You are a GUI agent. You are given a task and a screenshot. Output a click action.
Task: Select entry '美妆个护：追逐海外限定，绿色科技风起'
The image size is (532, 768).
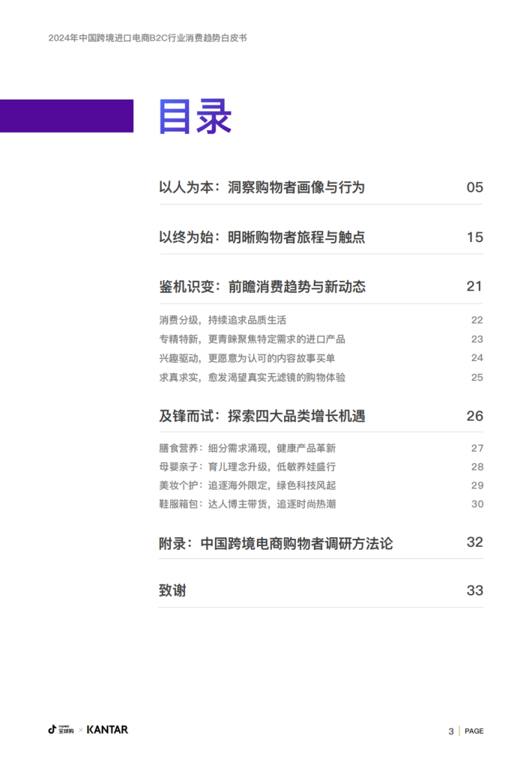tap(247, 486)
